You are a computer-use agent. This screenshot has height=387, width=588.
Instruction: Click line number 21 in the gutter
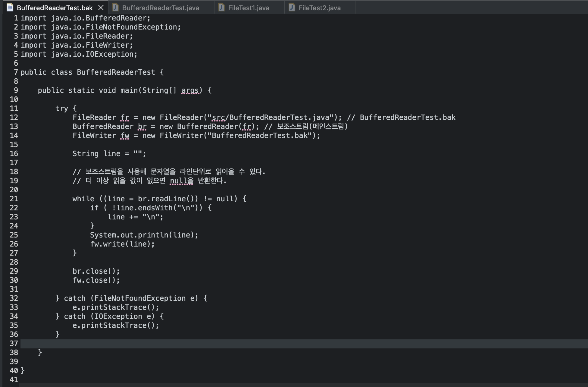point(14,199)
